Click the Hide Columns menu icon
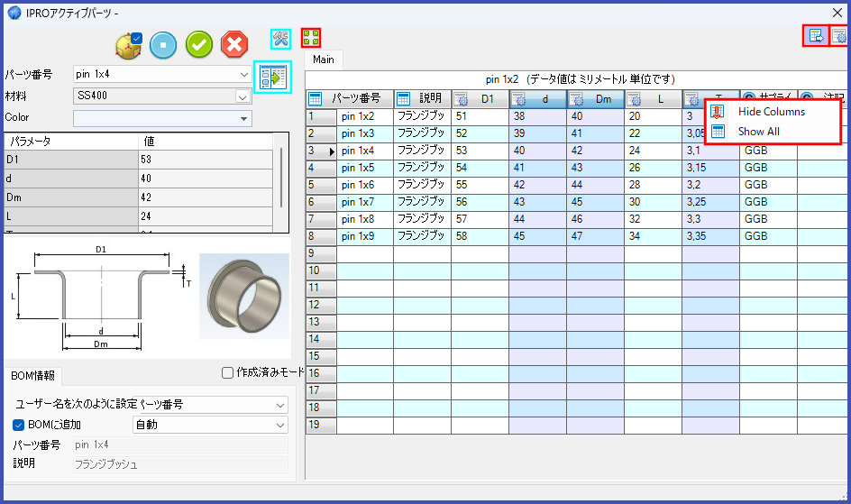This screenshot has width=851, height=504. point(718,112)
